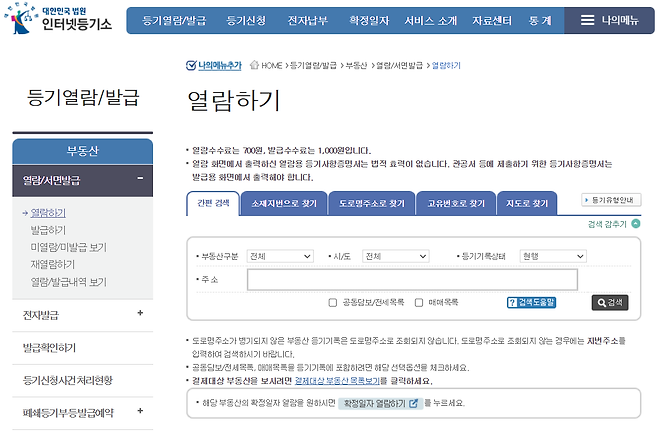Click inside the 주소 input field
658x432 pixels.
[413, 280]
